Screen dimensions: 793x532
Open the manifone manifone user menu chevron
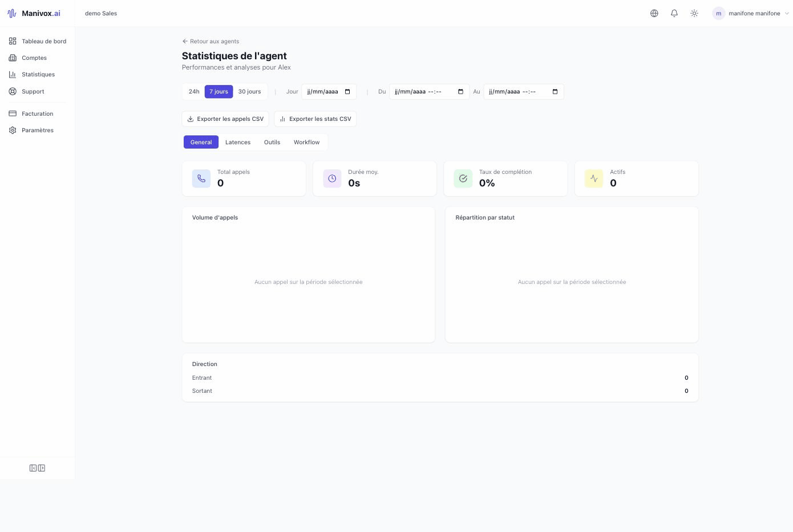[x=787, y=13]
